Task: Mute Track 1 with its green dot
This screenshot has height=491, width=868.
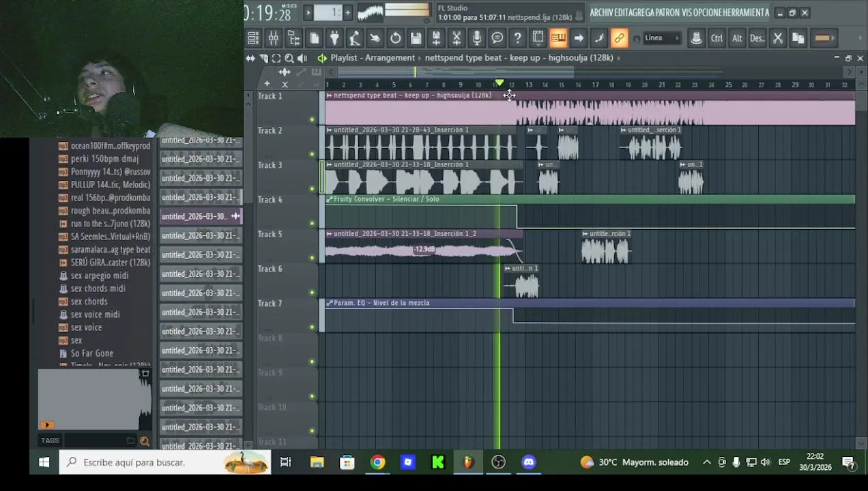Action: 312,119
